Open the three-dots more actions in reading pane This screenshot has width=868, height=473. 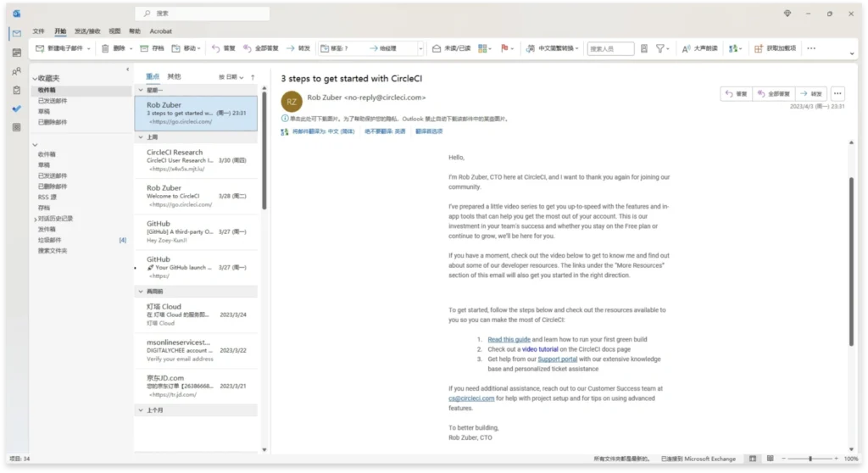coord(837,93)
